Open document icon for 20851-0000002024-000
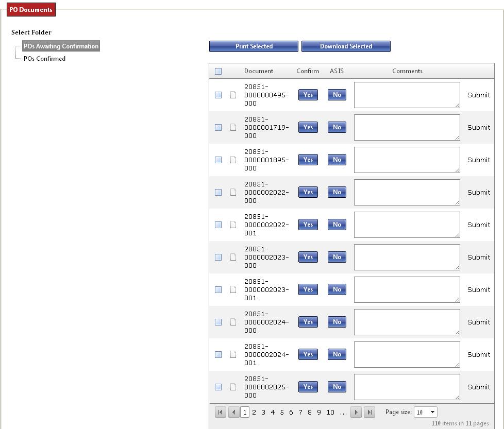504x429 pixels. (x=233, y=322)
